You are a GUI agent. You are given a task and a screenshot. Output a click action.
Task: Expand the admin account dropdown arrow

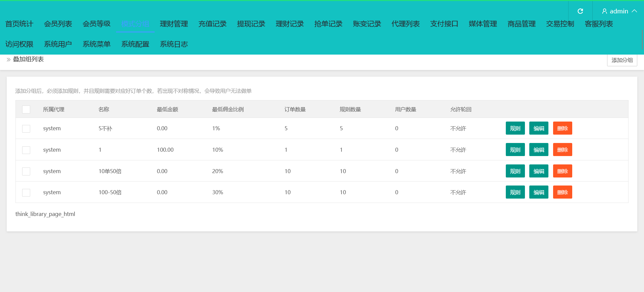click(x=634, y=11)
